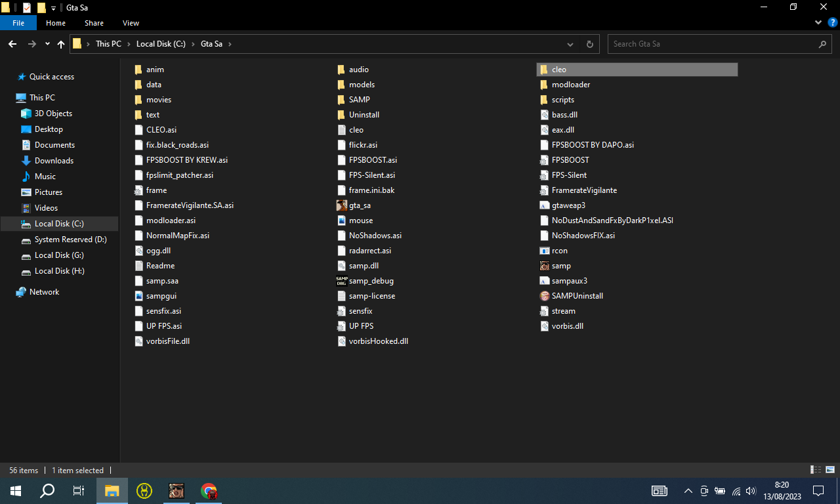
Task: Open Downloads from the sidebar
Action: point(54,161)
